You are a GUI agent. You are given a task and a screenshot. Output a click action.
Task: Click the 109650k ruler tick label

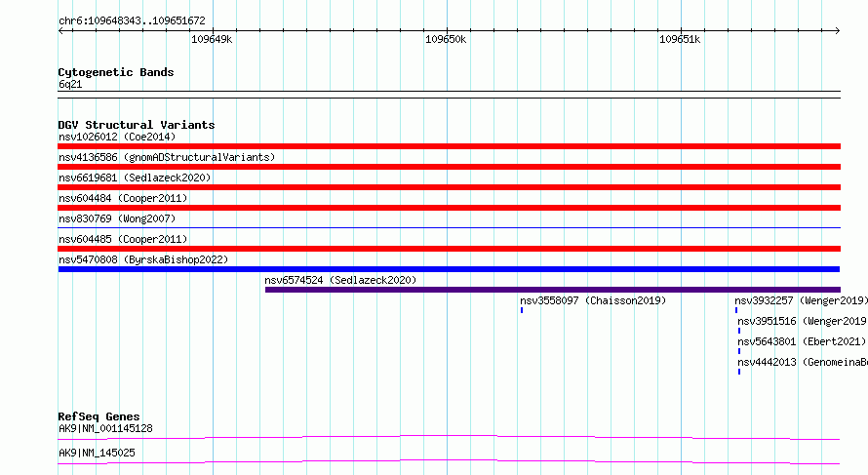(446, 40)
